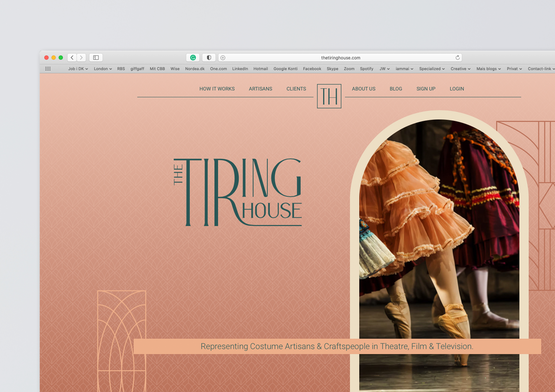Expand the Privat bookmarks folder

(514, 69)
